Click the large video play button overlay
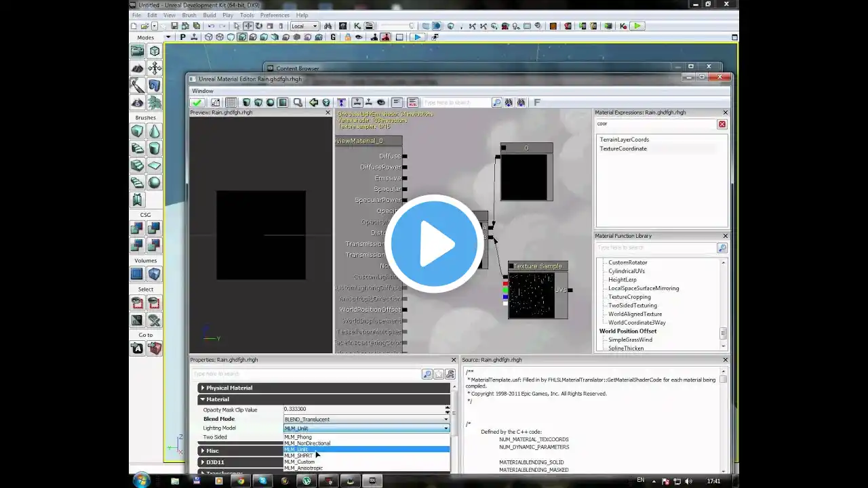Screen dimensions: 868x488 (x=434, y=244)
